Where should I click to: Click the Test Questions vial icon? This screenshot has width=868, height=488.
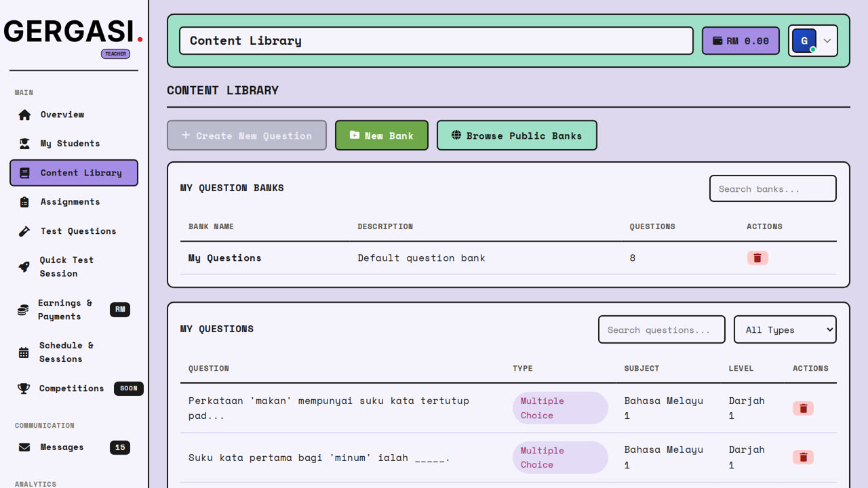[x=24, y=231]
